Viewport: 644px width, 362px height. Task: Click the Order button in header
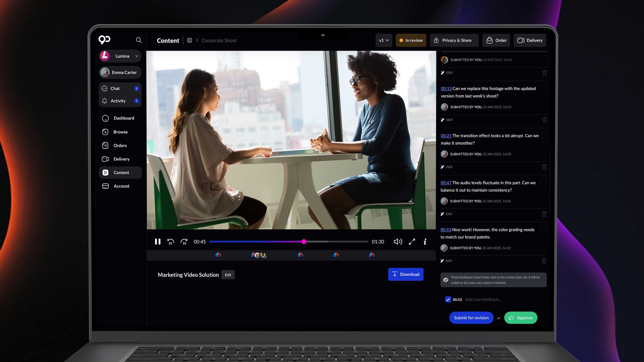(496, 40)
